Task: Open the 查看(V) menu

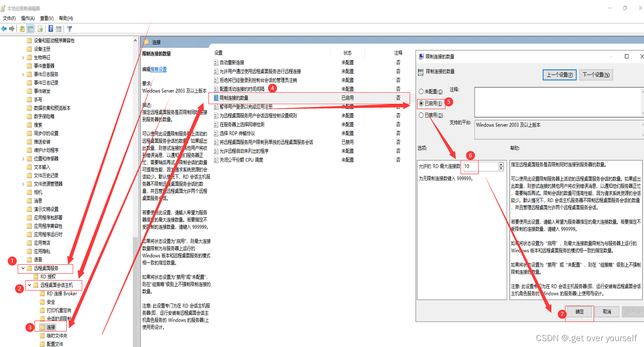Action: [x=47, y=18]
